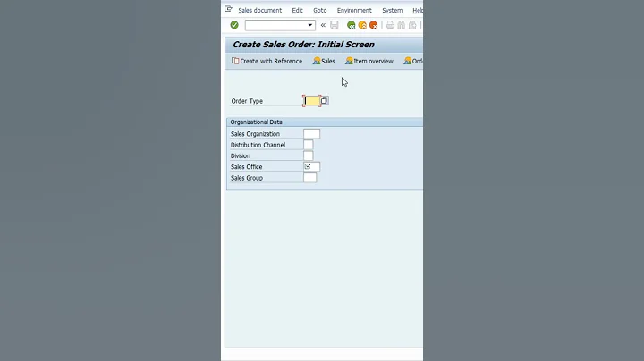The height and width of the screenshot is (361, 644).
Task: Click the Print icon
Action: 390,25
